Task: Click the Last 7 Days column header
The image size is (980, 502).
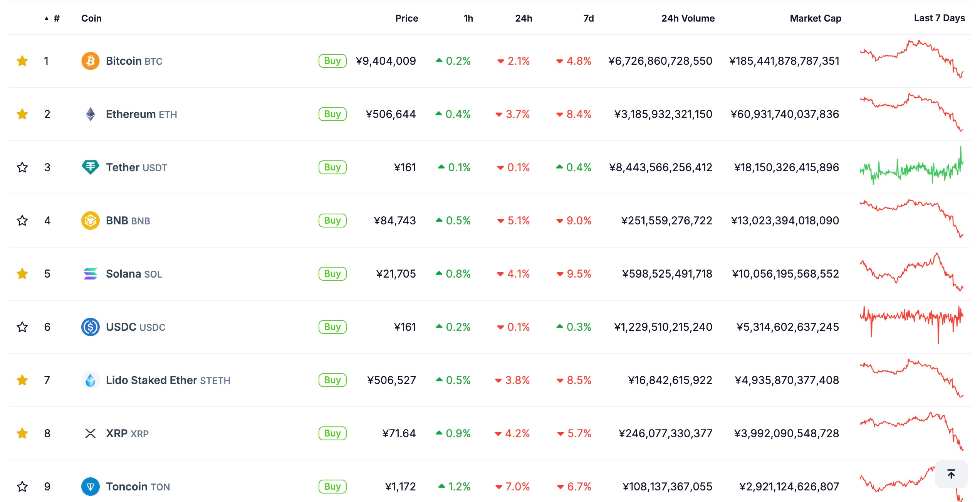Action: [939, 18]
